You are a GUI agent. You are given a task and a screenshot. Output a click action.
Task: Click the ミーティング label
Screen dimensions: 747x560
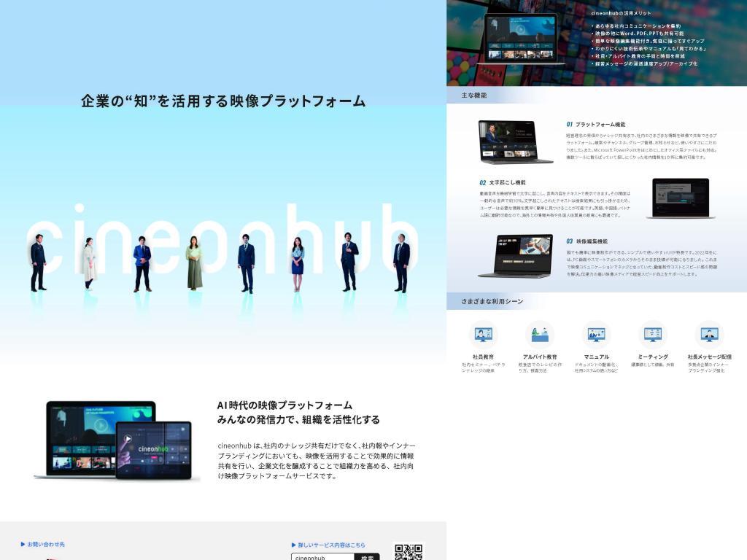[653, 357]
